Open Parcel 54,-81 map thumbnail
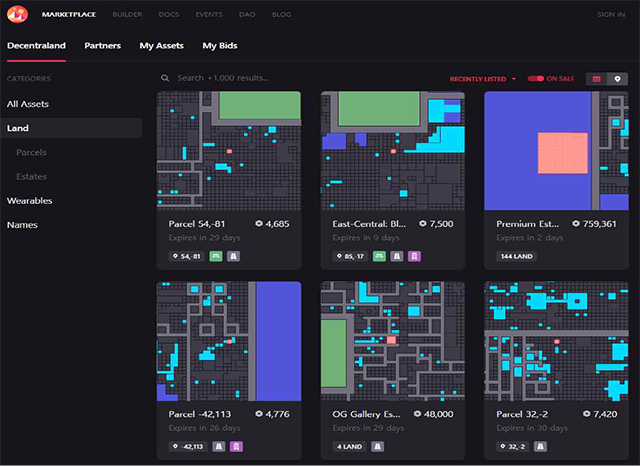640x466 pixels. click(x=229, y=151)
